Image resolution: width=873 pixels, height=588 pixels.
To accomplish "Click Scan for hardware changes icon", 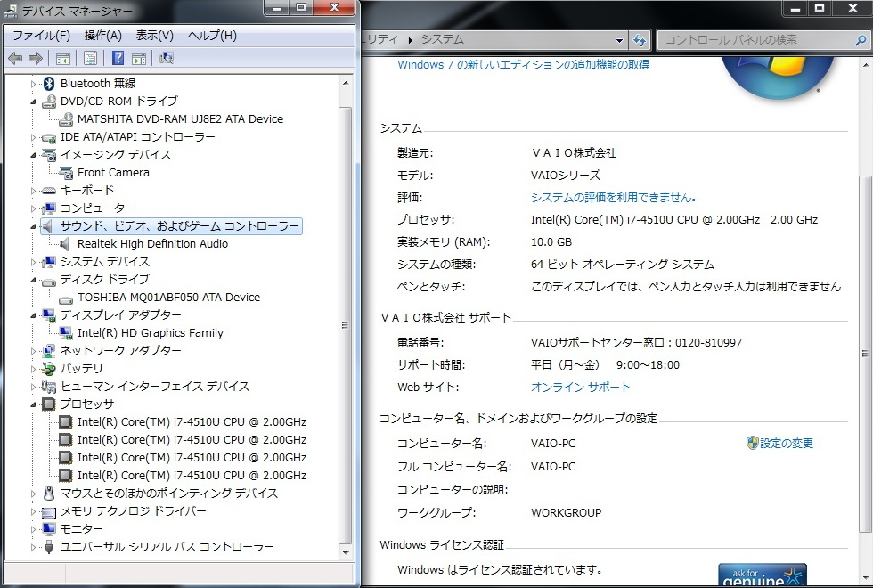I will [x=167, y=59].
